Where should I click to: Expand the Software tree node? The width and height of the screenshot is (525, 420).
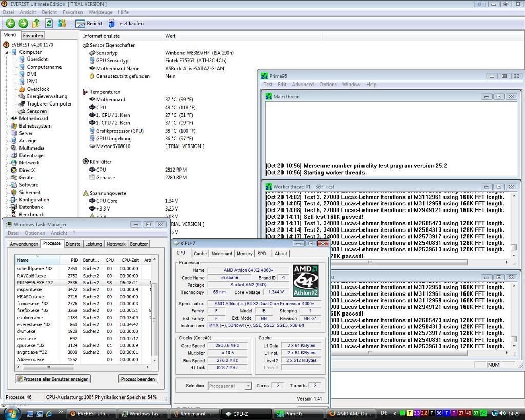tap(7, 185)
